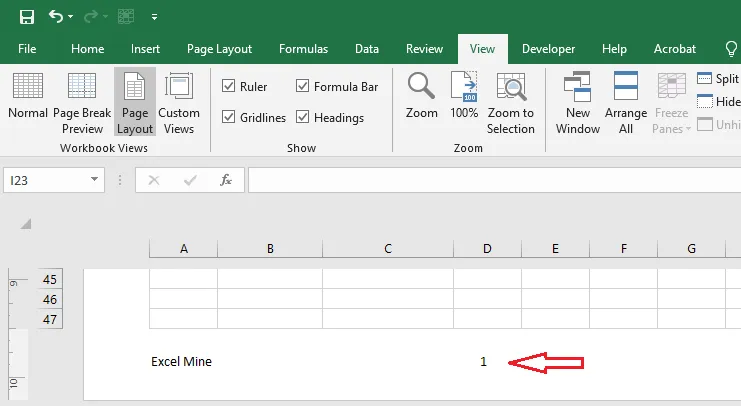Click the formula bar resize handle dots
The image size is (741, 406).
click(120, 180)
